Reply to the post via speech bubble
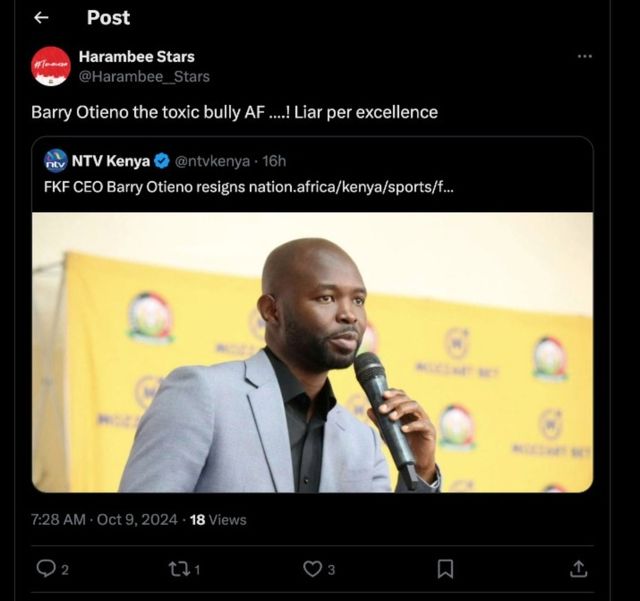Screen dimensions: 640x601 (x=45, y=569)
